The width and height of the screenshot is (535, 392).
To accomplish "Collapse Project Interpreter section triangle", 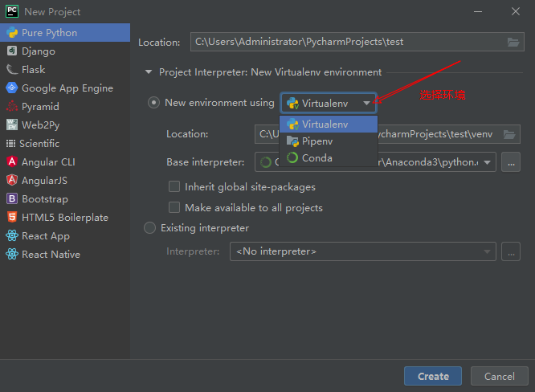I will [149, 72].
